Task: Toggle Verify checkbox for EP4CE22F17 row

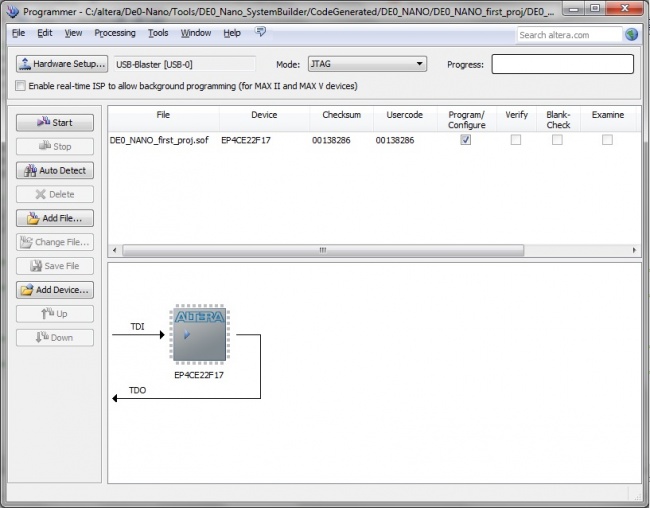Action: point(516,140)
